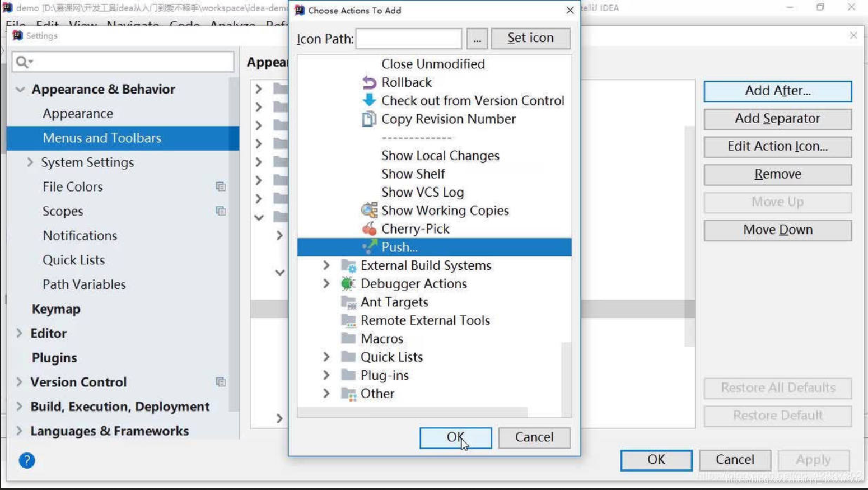
Task: Click the browse ellipsis button for Icon Path
Action: 477,39
